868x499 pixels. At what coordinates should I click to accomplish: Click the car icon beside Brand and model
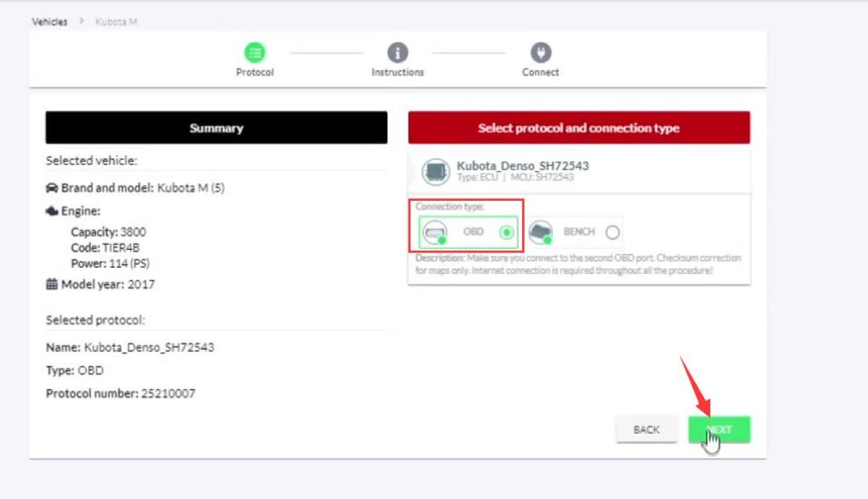52,188
